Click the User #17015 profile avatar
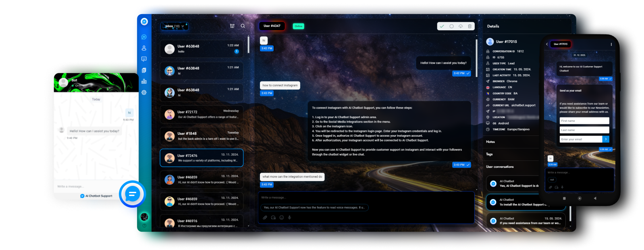This screenshot has width=644, height=250. click(490, 42)
